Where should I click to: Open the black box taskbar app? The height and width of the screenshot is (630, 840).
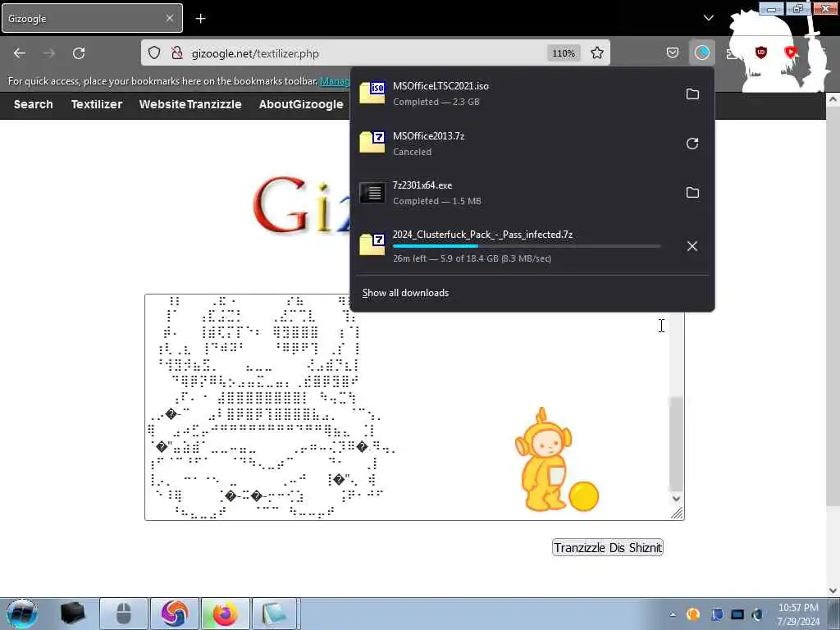[73, 614]
